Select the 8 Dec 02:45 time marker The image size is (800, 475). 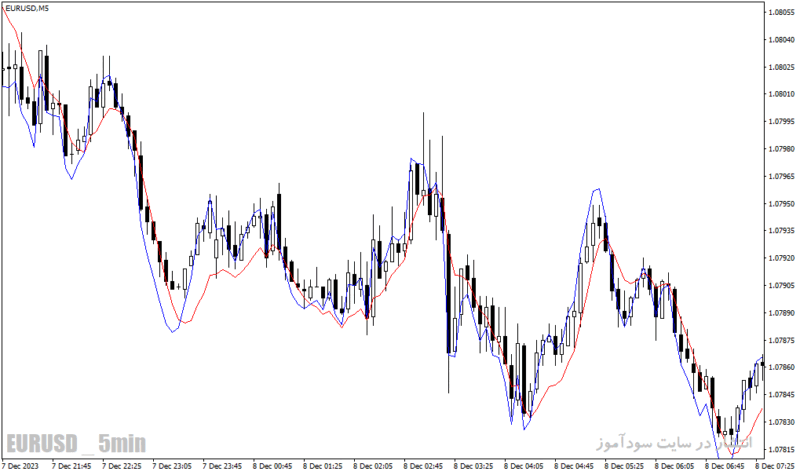[424, 466]
